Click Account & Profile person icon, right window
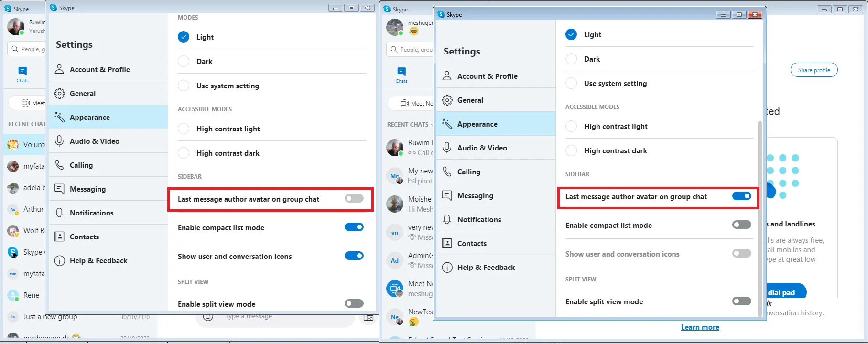Screen dimensions: 868x344 pyautogui.click(x=447, y=76)
